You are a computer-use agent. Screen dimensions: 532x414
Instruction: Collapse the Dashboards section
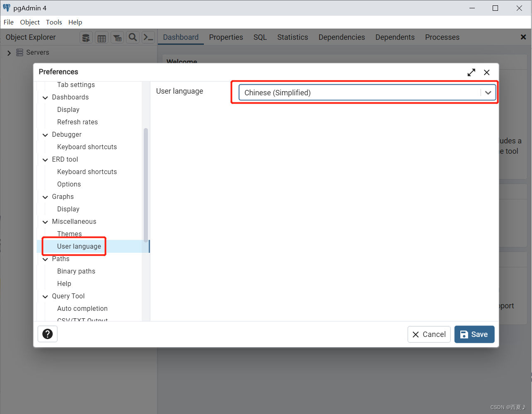45,98
